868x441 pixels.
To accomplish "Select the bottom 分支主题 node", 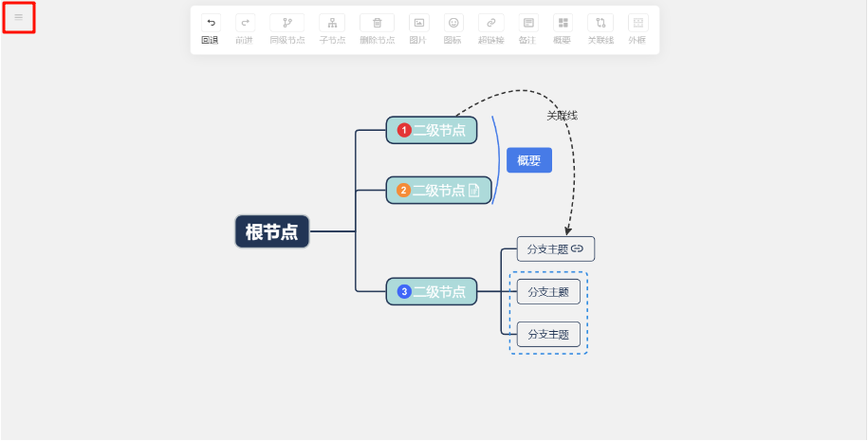I will (548, 335).
